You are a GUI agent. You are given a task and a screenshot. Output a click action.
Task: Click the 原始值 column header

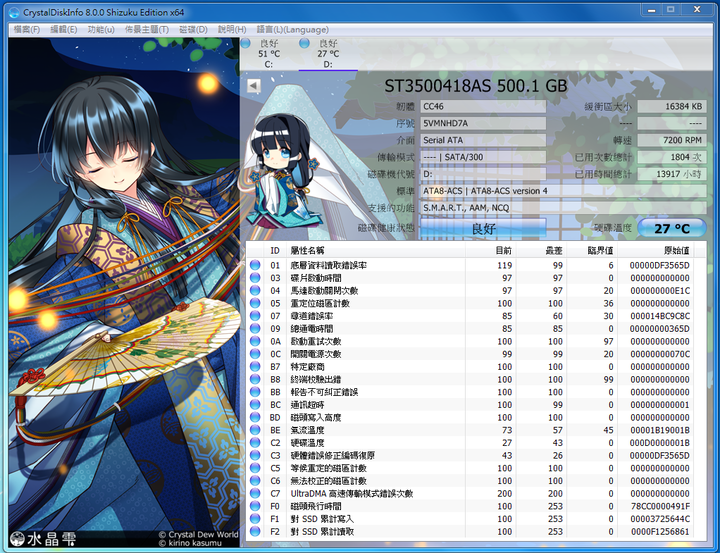(655, 250)
